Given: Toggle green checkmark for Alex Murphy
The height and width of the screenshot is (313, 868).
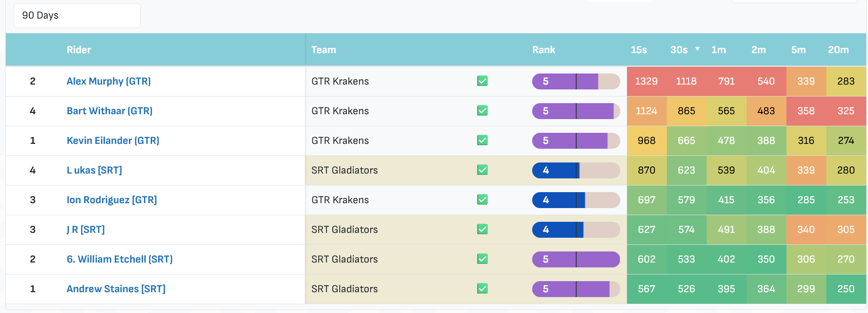Looking at the screenshot, I should click(x=483, y=81).
